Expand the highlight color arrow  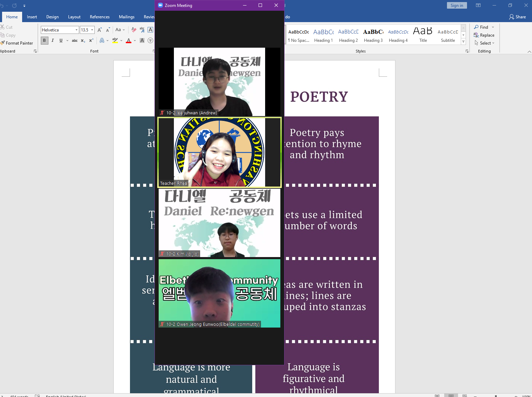tap(121, 40)
